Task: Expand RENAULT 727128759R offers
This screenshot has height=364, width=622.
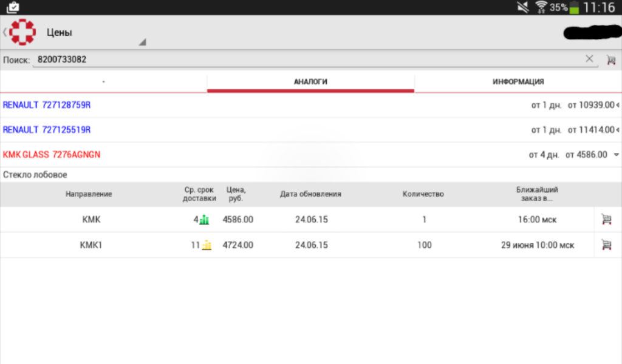Action: (617, 105)
